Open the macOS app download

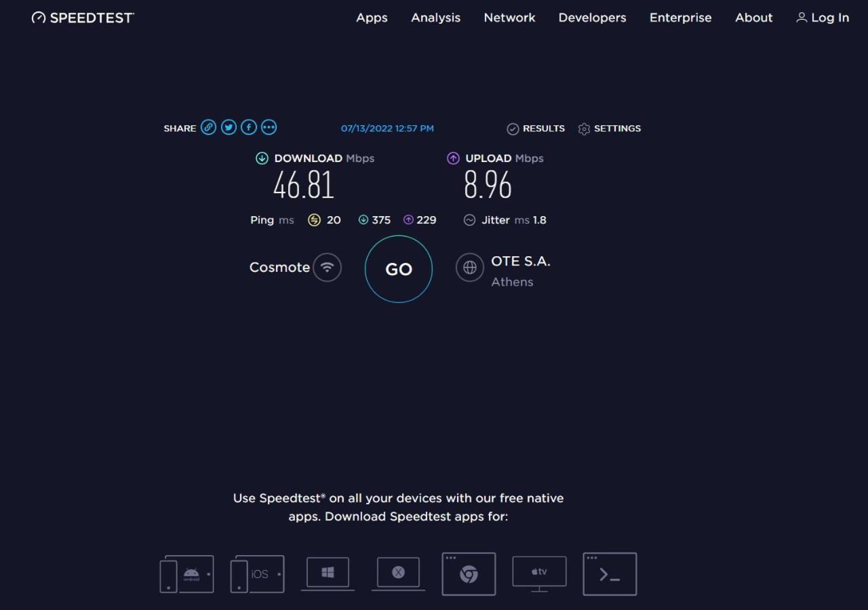[398, 574]
